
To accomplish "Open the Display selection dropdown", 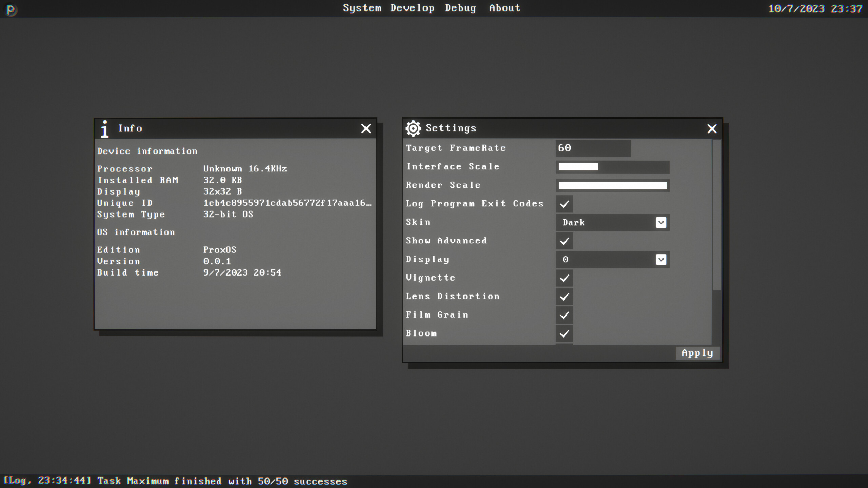I will coord(613,259).
